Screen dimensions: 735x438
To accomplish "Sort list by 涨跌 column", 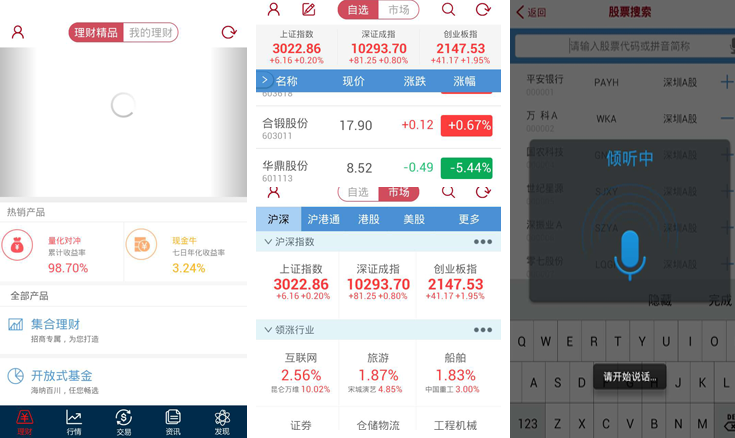I will click(x=415, y=81).
